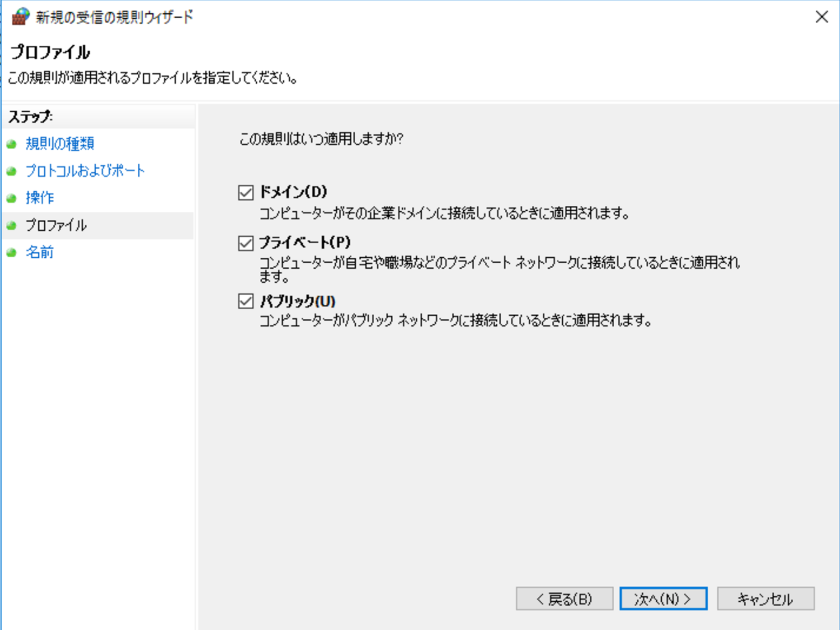
Task: Click the green dot beside 操作
Action: 12,198
